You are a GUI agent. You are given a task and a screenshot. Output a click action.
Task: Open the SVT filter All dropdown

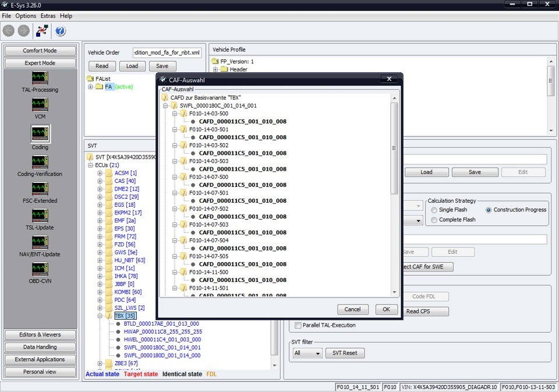tap(307, 353)
